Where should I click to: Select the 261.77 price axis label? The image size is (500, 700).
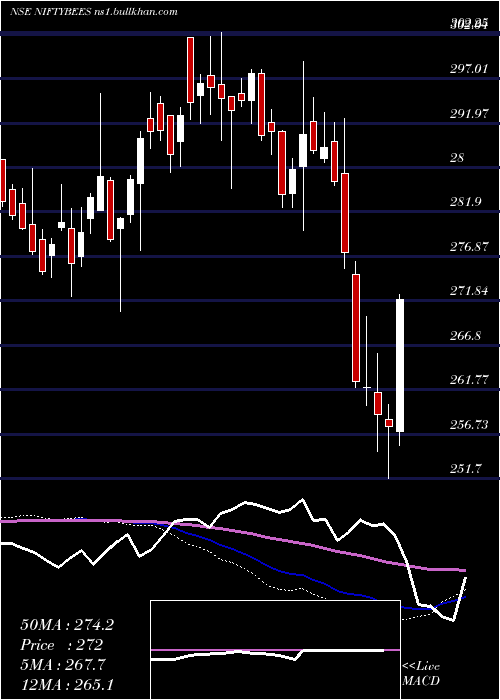point(469,380)
